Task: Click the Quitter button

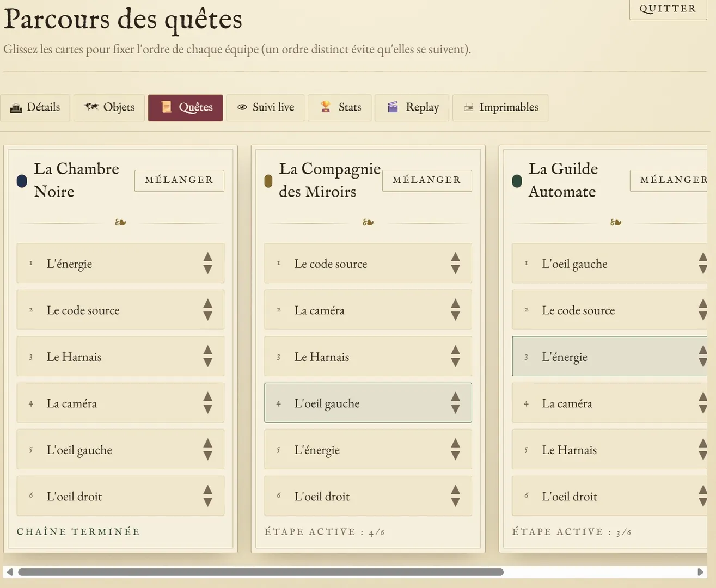Action: click(668, 9)
